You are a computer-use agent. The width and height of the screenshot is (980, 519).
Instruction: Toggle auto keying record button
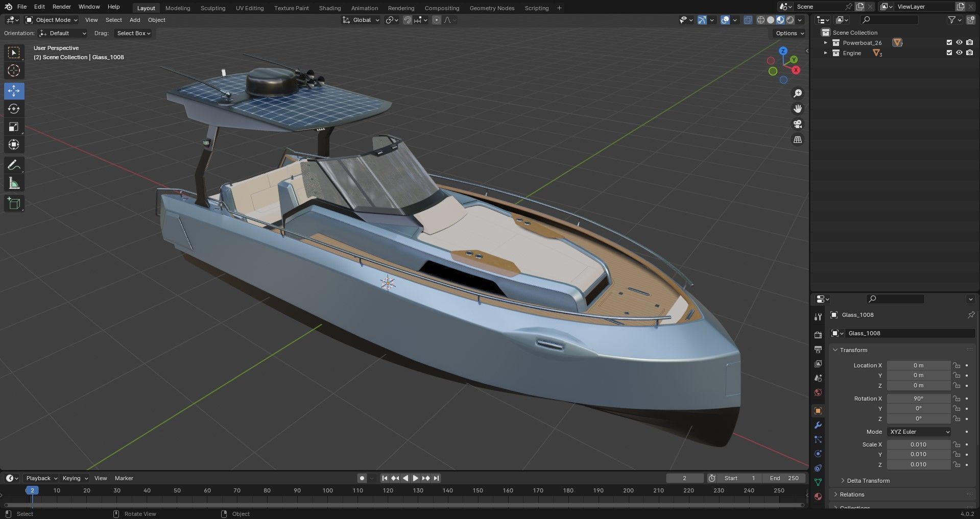click(362, 478)
